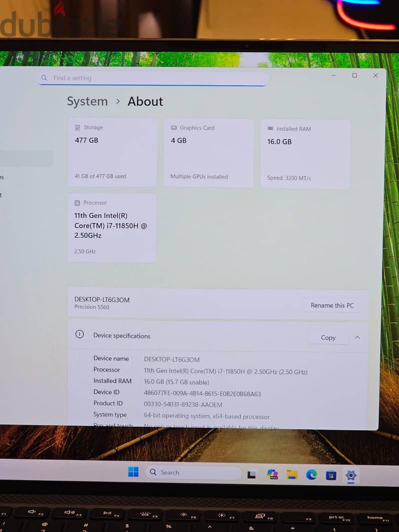Click the Processor chip icon

click(x=77, y=203)
